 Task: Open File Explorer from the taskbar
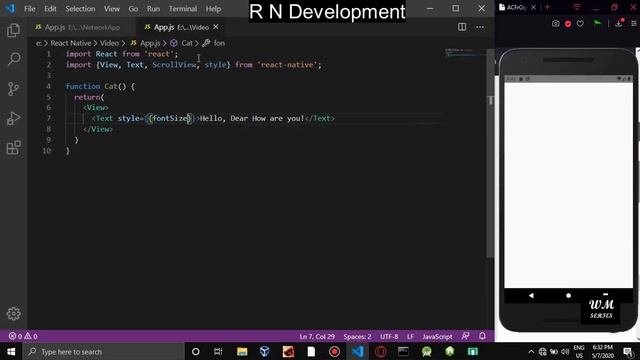point(242,351)
